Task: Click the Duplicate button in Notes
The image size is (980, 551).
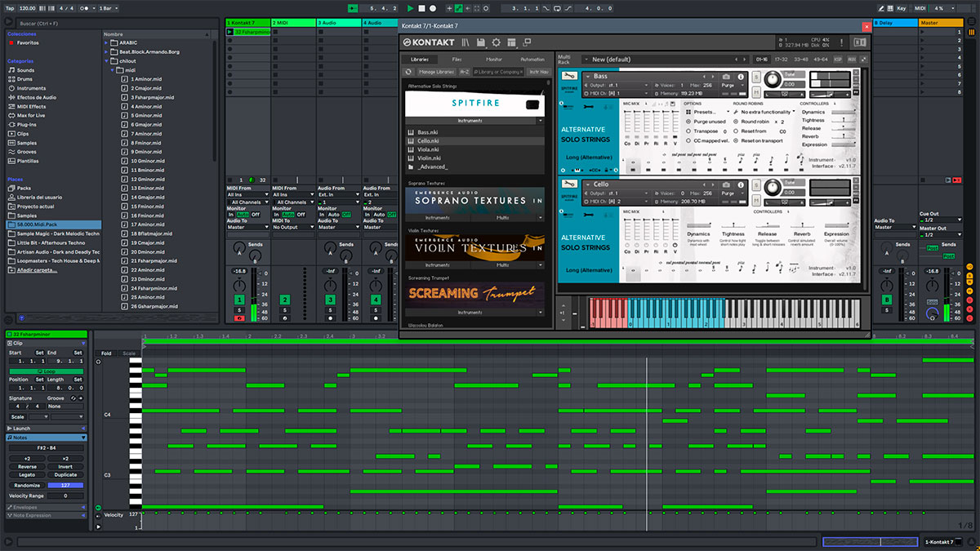Action: 65,475
